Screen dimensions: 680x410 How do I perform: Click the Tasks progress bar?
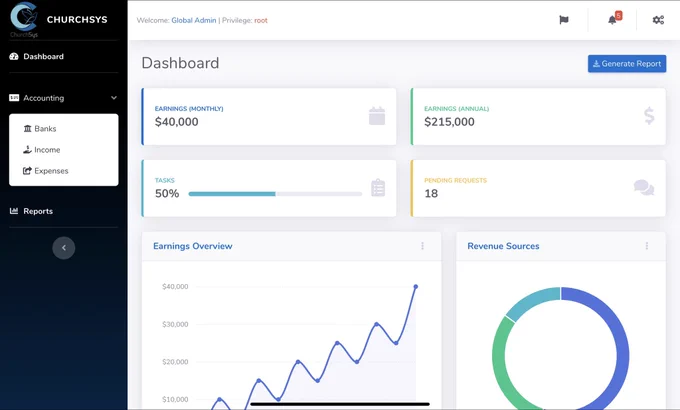[275, 194]
